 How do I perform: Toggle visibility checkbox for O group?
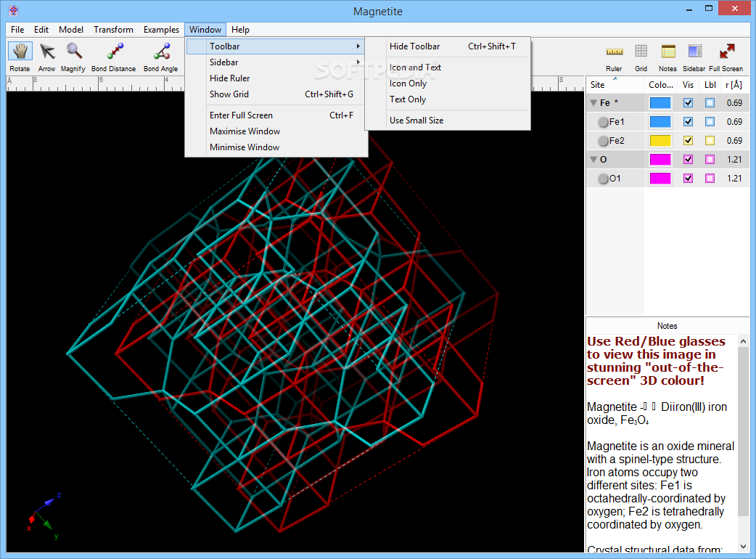(688, 159)
